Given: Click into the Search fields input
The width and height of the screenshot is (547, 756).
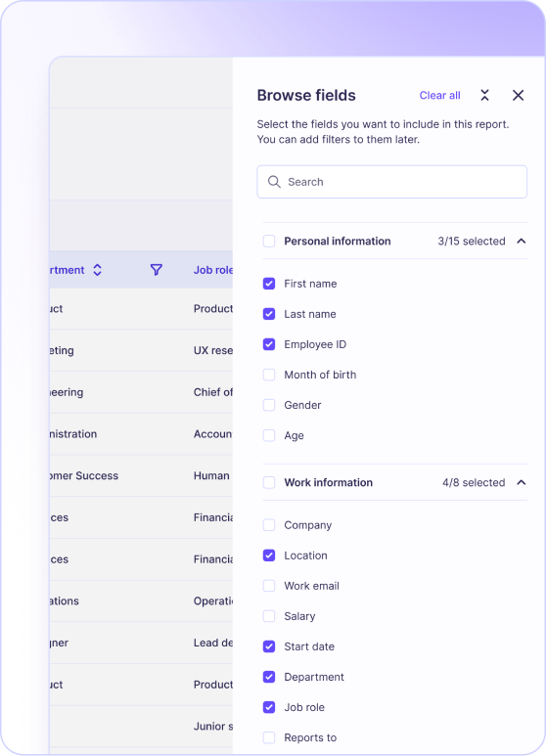Looking at the screenshot, I should coord(391,182).
